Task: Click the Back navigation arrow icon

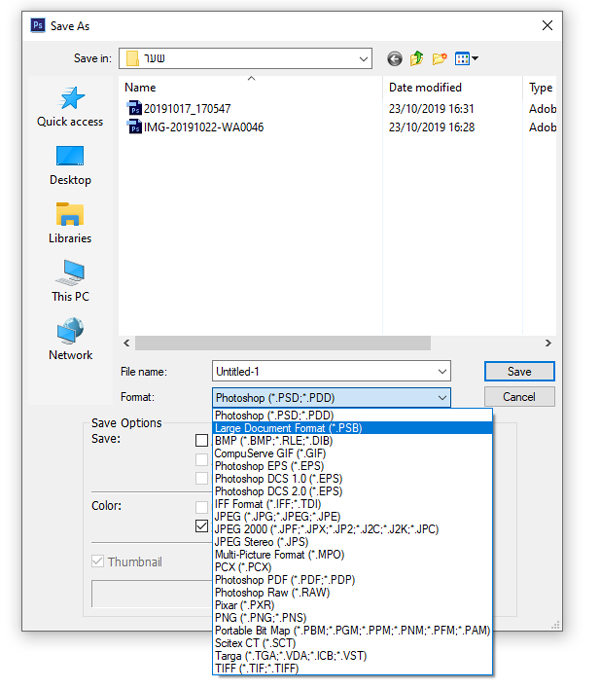Action: [395, 58]
